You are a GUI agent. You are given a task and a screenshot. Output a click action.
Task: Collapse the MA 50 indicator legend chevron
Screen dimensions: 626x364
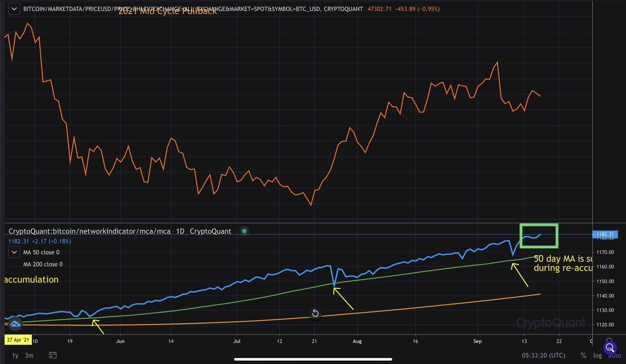(x=14, y=252)
